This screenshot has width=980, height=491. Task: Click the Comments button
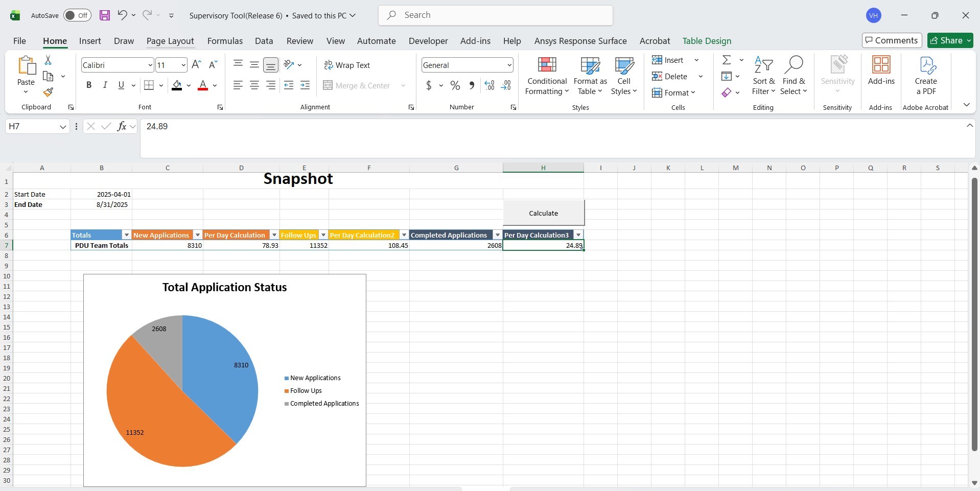click(x=892, y=40)
